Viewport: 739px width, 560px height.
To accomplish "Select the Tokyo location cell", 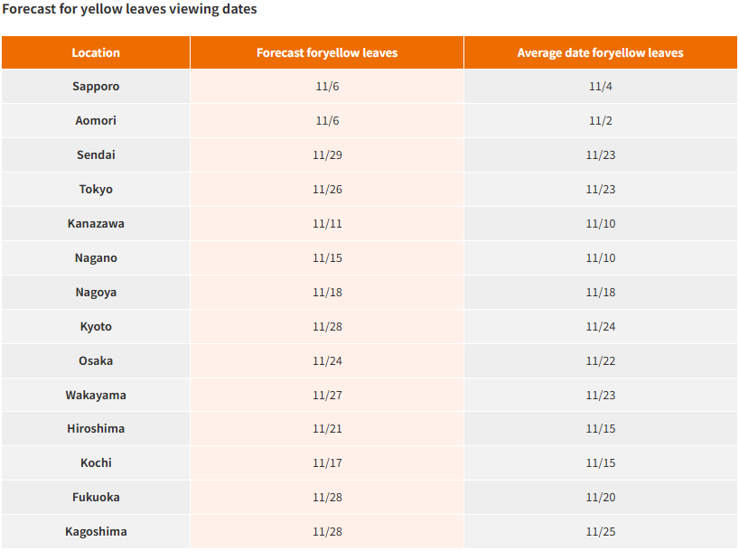I will point(96,190).
